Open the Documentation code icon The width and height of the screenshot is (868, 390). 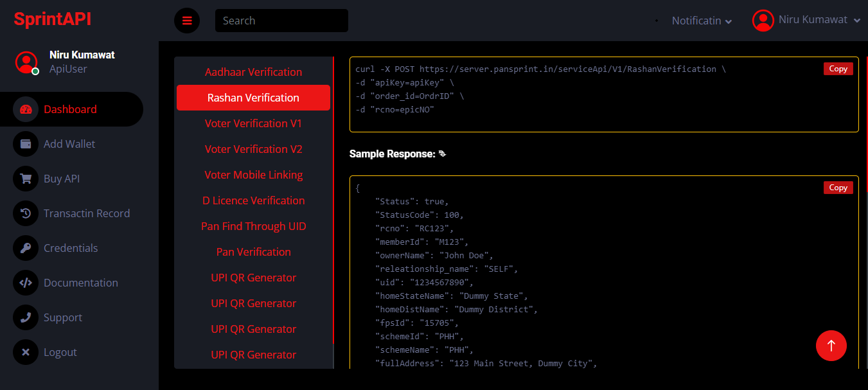point(26,283)
